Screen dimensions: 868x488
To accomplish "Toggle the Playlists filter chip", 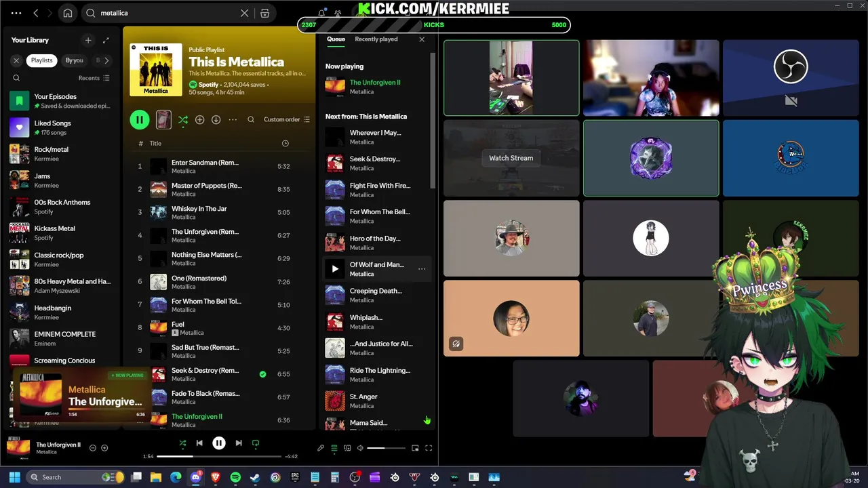I will click(x=41, y=60).
